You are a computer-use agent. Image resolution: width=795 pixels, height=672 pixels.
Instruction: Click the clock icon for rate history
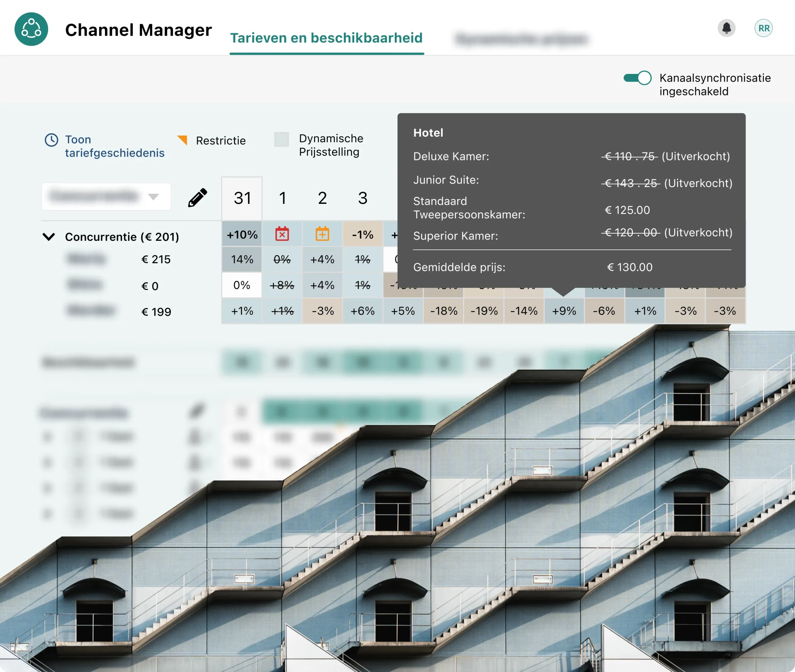point(52,140)
